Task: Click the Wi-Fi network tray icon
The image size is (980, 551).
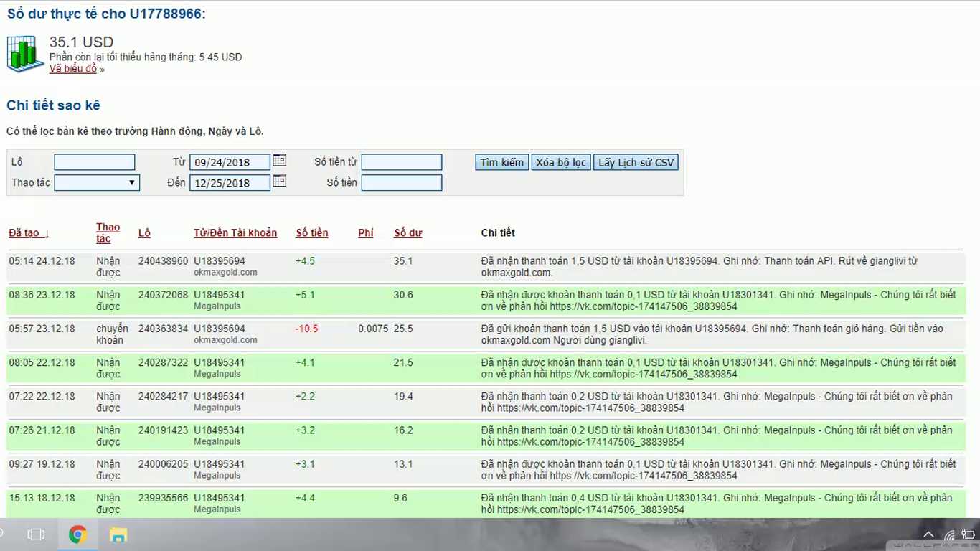Action: point(950,534)
